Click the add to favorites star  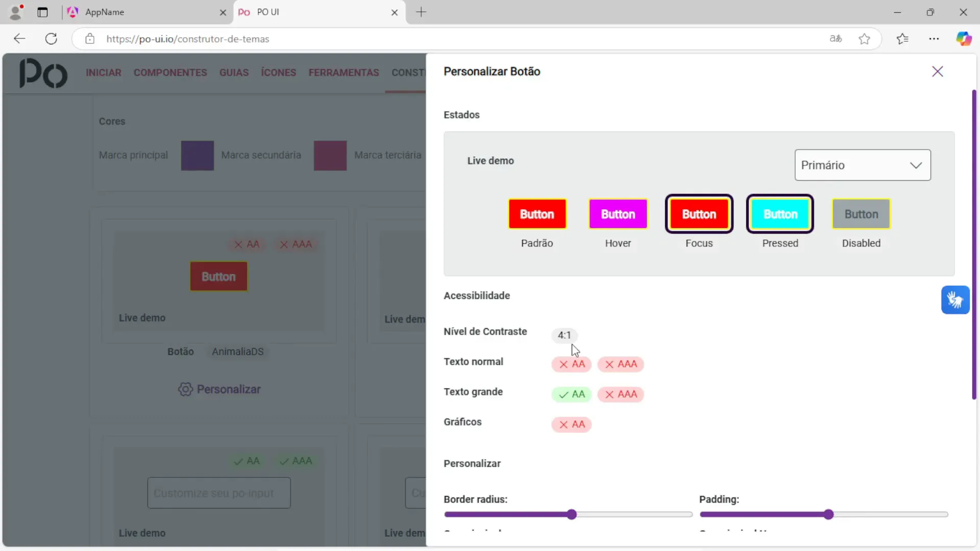(x=865, y=39)
